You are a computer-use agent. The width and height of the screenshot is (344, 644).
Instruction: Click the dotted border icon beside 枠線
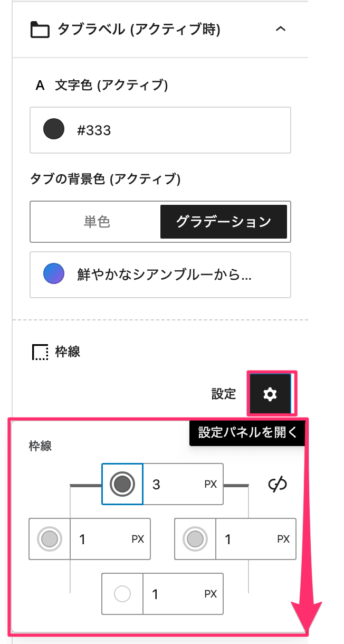pyautogui.click(x=40, y=352)
